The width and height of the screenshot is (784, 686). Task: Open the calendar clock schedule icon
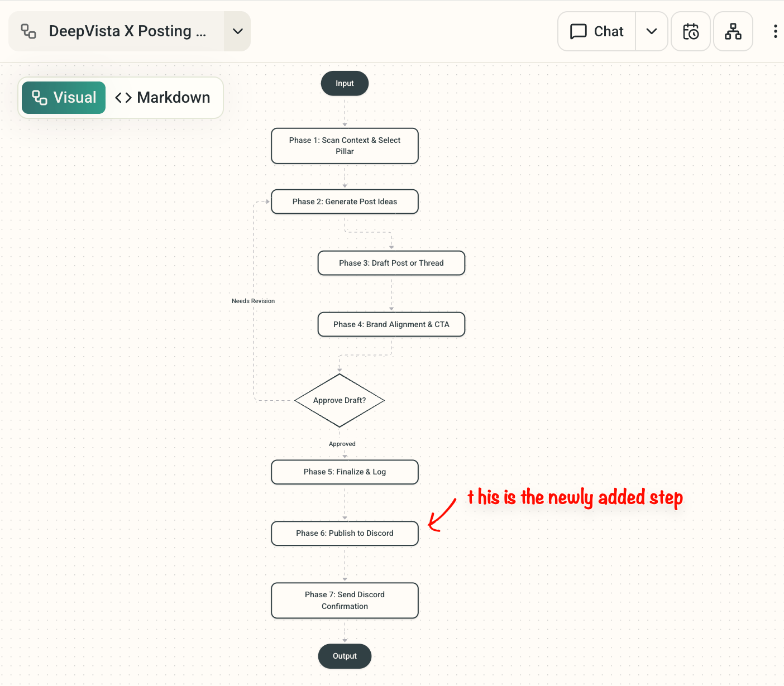pyautogui.click(x=691, y=31)
